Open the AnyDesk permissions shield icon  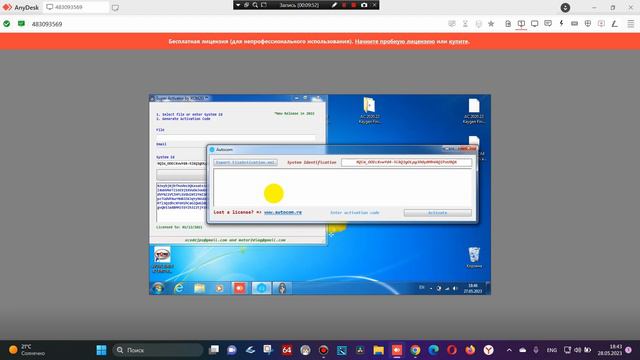click(588, 24)
